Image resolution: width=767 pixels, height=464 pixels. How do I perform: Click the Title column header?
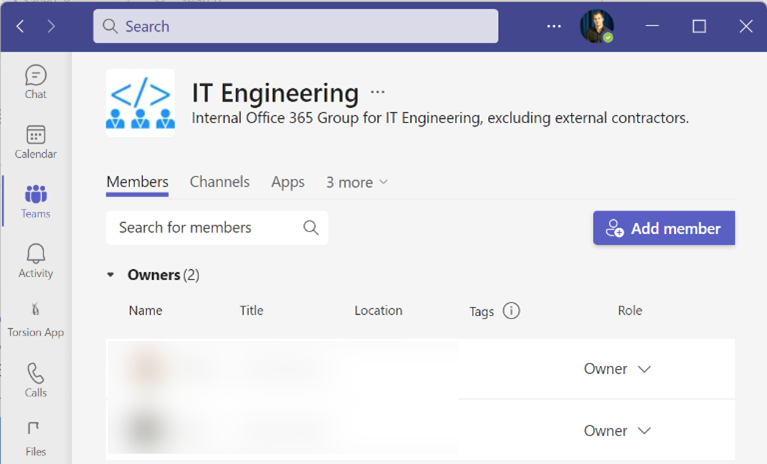tap(251, 310)
